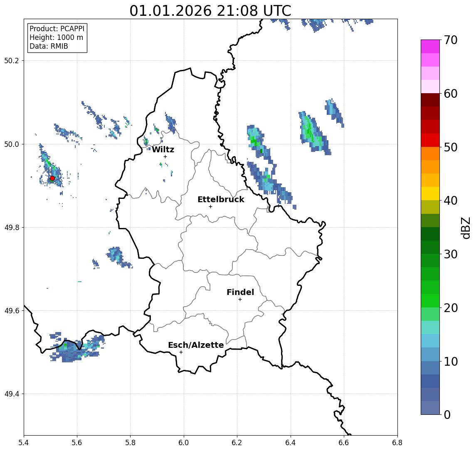This screenshot has height=451, width=476.
Task: Click the colorbar tick label 30
Action: [x=451, y=254]
